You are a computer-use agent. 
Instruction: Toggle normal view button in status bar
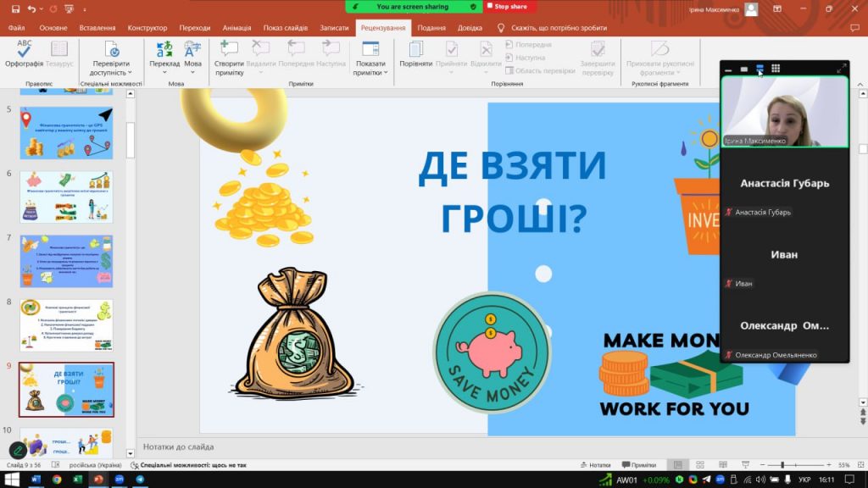[x=677, y=465]
